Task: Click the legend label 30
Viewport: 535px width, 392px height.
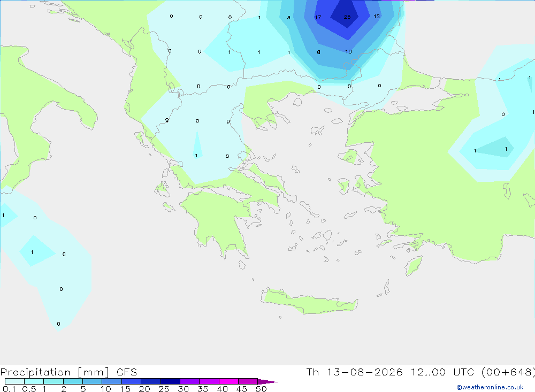Action: click(x=183, y=389)
